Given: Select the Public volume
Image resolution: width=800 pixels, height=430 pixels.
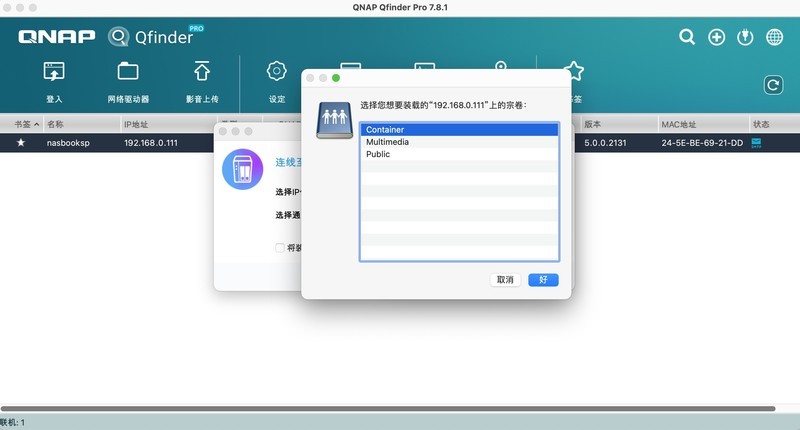Looking at the screenshot, I should click(x=459, y=154).
